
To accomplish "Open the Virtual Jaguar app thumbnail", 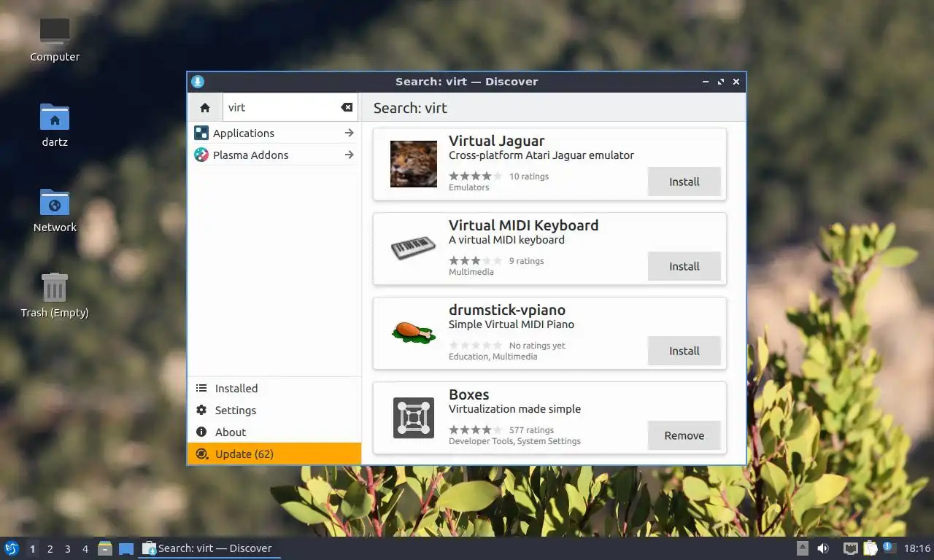I will point(414,164).
